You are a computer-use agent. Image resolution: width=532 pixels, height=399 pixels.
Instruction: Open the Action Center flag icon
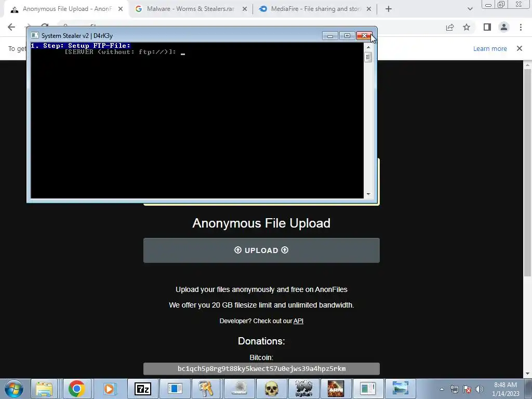click(x=467, y=389)
